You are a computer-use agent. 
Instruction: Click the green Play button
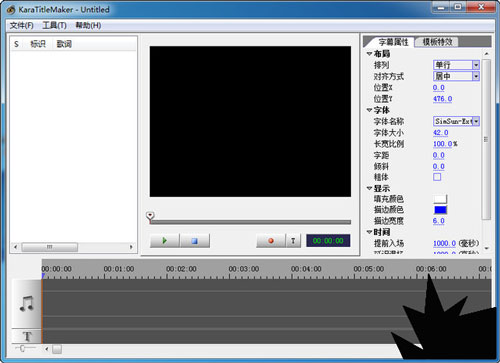click(165, 241)
